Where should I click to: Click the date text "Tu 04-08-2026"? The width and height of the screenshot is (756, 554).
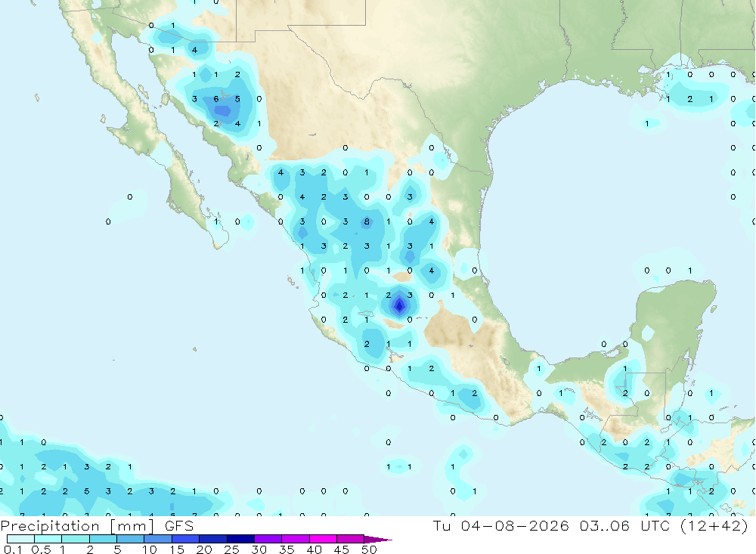pyautogui.click(x=501, y=525)
